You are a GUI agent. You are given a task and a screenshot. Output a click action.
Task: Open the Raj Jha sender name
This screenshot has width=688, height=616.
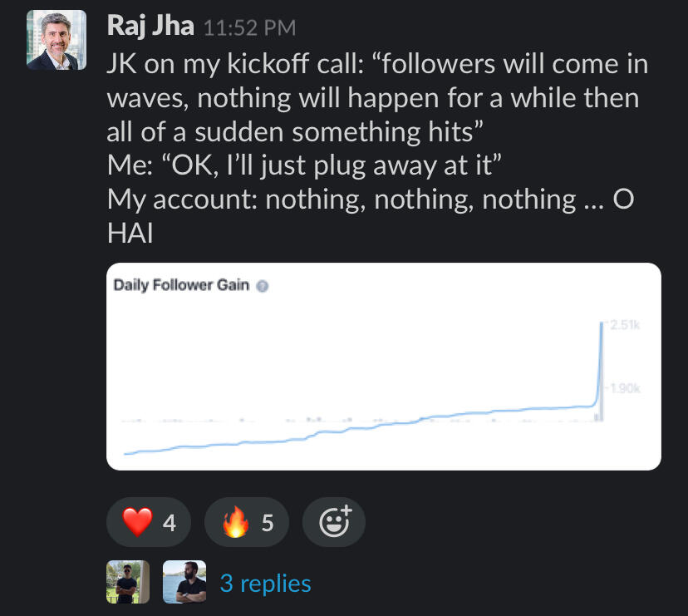click(x=150, y=27)
